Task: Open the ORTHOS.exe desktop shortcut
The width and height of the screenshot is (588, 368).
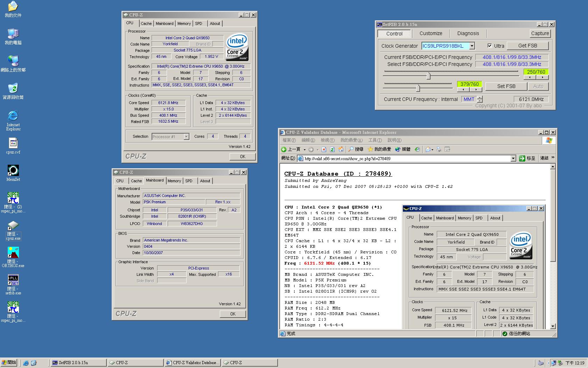Action: (x=13, y=257)
